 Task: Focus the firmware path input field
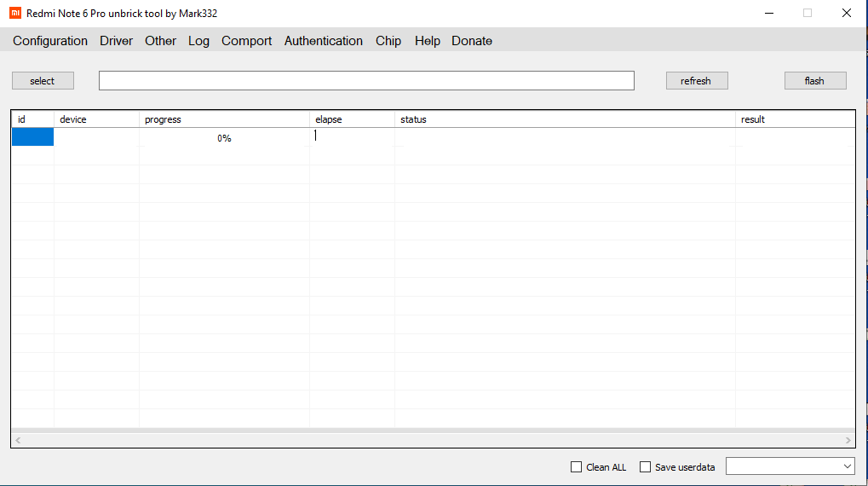point(366,81)
